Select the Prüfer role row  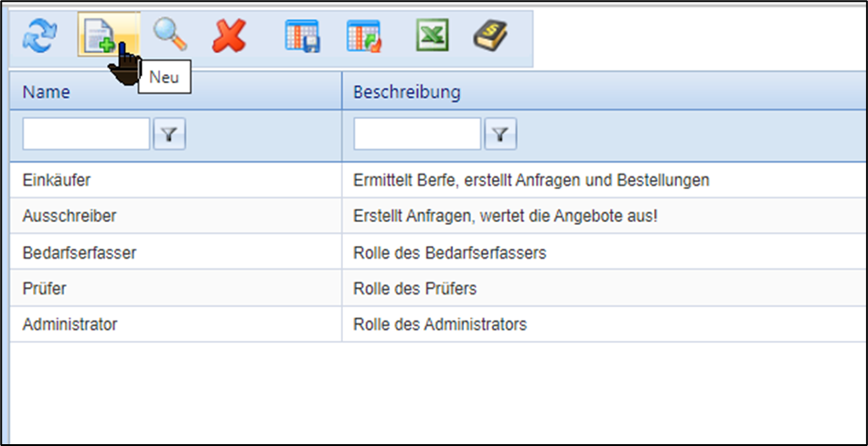coord(45,289)
